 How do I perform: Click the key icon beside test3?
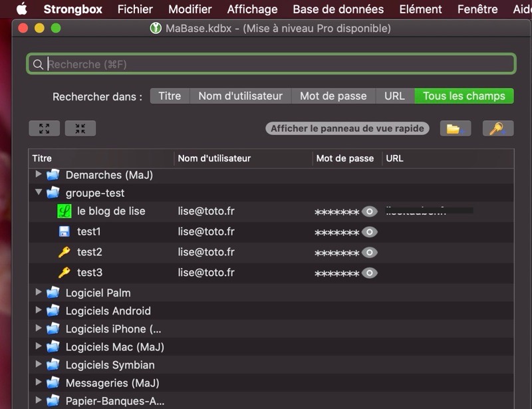[65, 273]
